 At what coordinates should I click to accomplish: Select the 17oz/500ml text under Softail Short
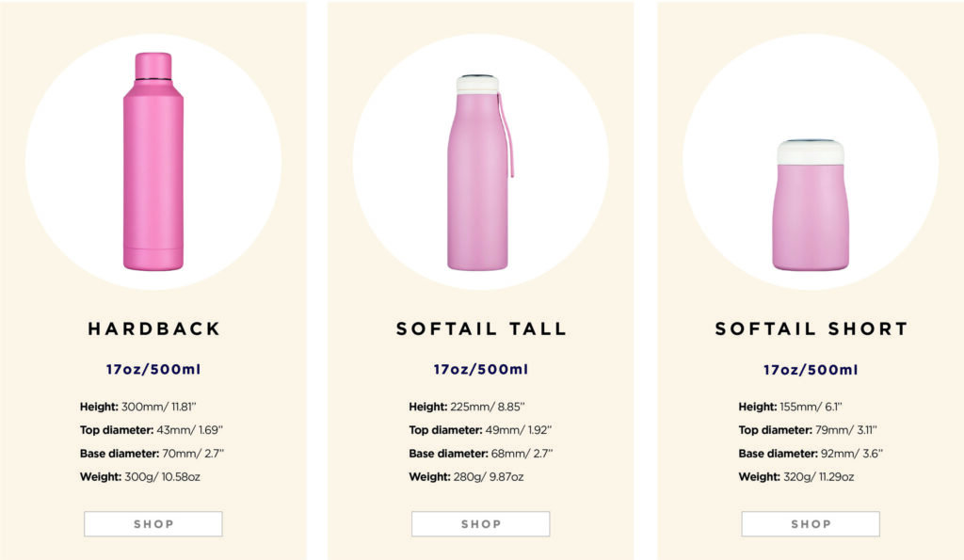click(x=811, y=369)
